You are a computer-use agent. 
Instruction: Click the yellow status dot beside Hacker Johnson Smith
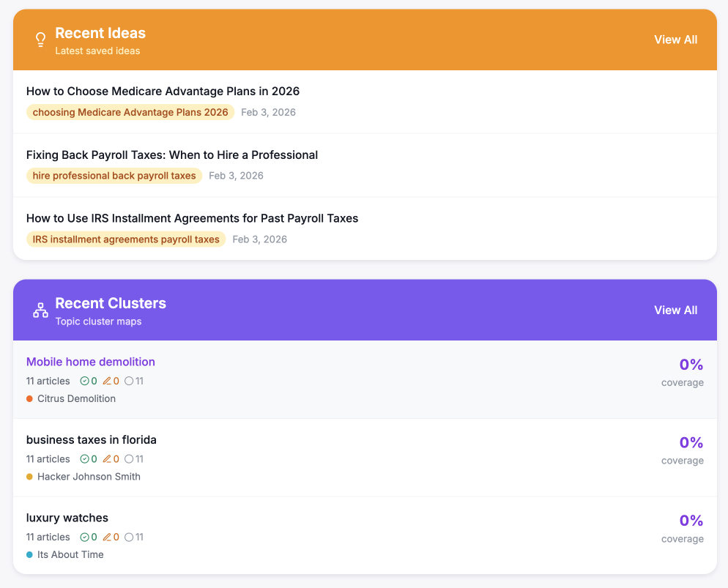tap(29, 477)
